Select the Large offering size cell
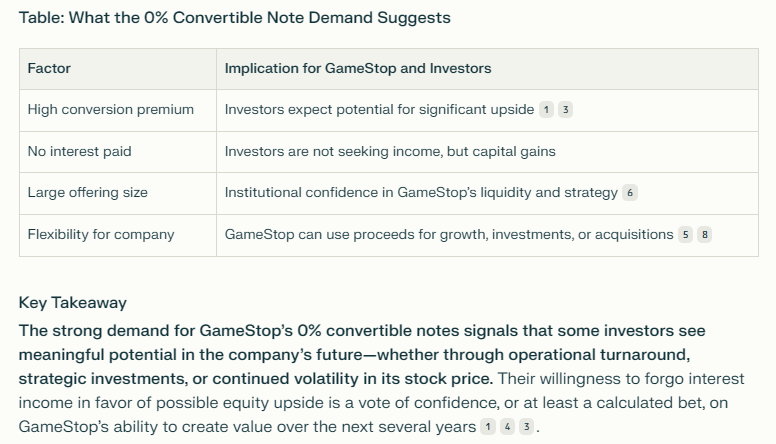The height and width of the screenshot is (444, 776). (118, 193)
